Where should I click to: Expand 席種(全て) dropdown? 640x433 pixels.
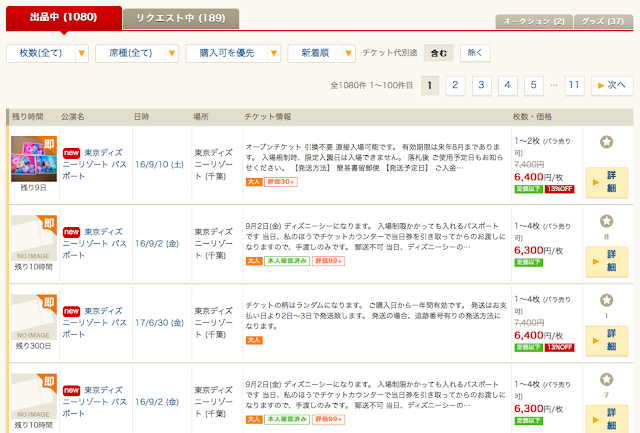[137, 53]
